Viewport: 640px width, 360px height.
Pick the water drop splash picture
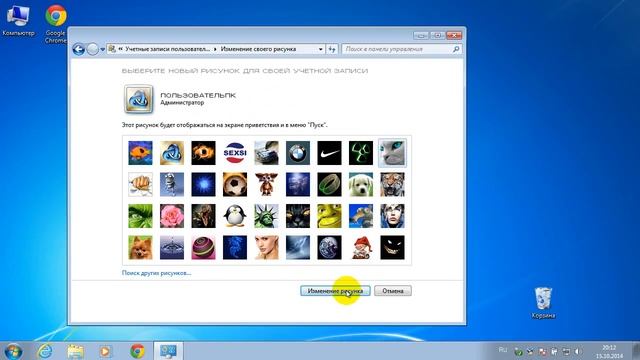pyautogui.click(x=172, y=247)
